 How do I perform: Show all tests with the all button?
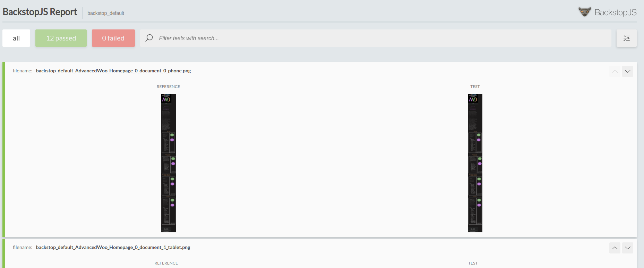16,38
